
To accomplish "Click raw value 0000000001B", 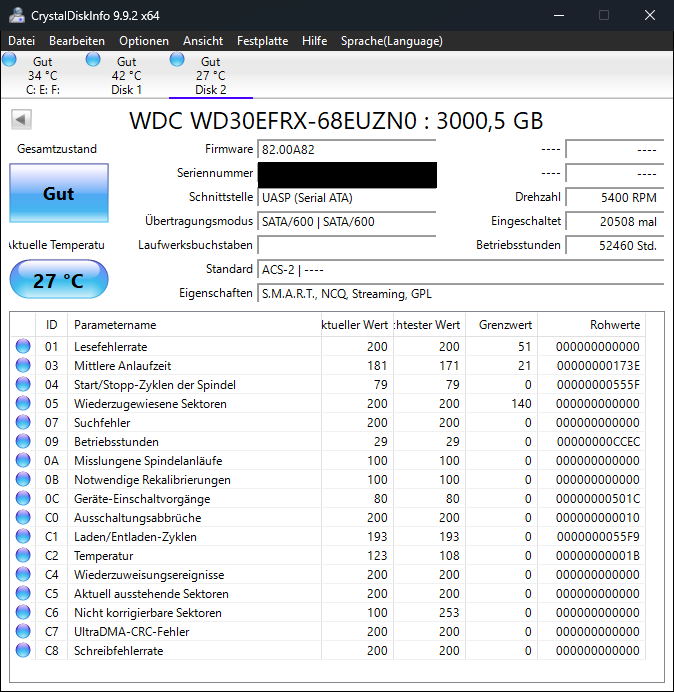I will (598, 556).
